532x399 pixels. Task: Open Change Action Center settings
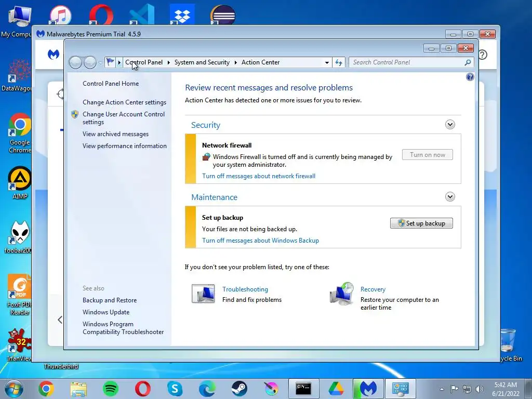pos(124,102)
